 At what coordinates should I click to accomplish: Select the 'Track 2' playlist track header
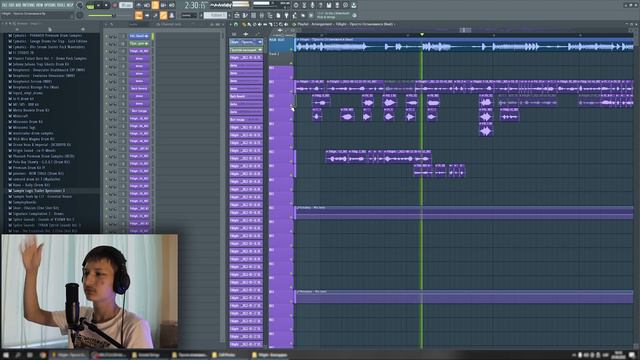[281, 59]
